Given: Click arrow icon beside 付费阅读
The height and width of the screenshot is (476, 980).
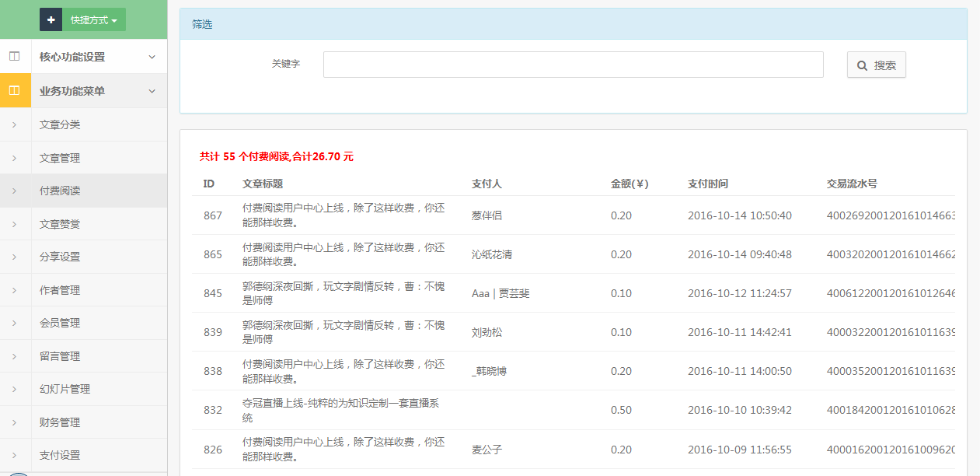Looking at the screenshot, I should [15, 191].
